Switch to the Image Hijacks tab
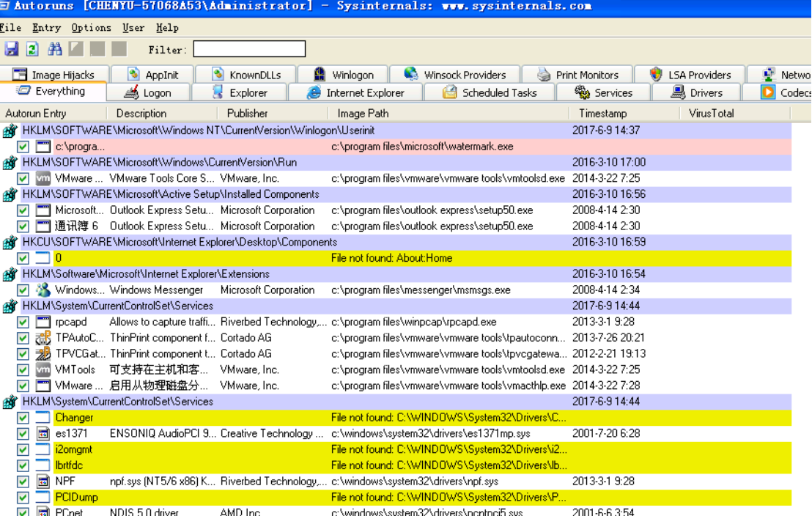This screenshot has width=812, height=516. 54,75
